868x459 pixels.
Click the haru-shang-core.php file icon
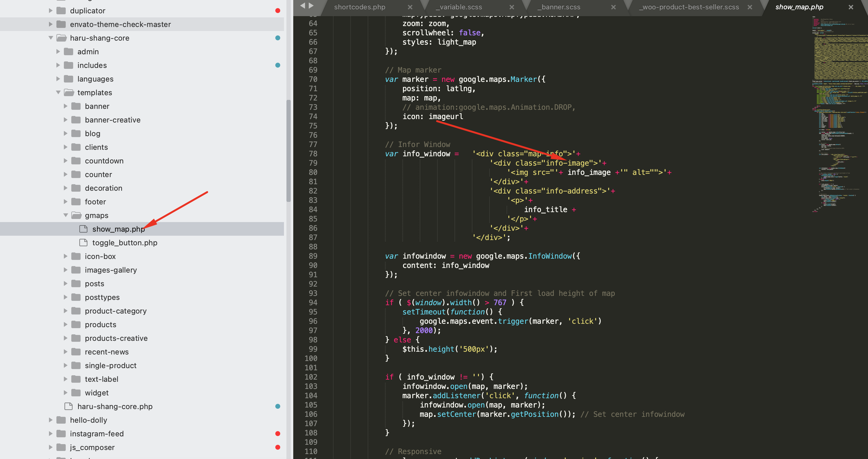click(x=69, y=406)
